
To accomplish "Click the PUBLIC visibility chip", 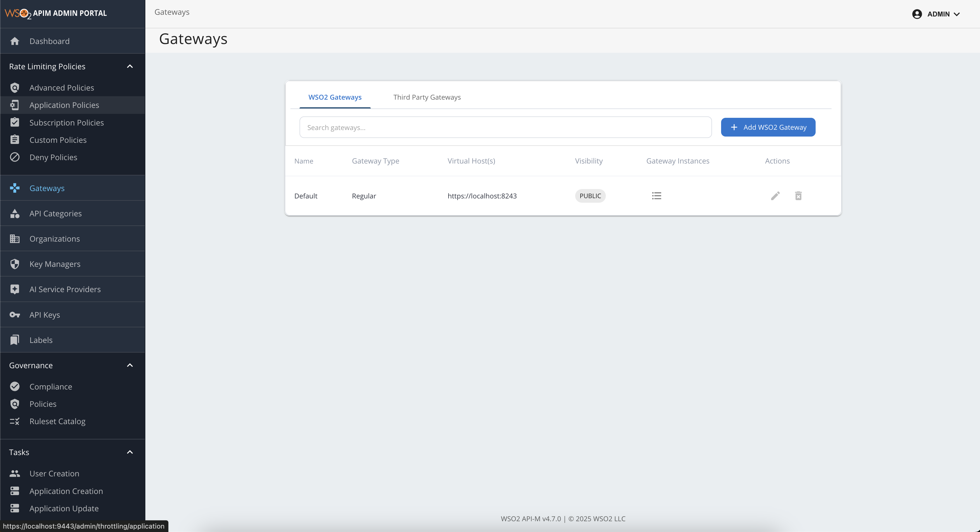I will point(590,196).
